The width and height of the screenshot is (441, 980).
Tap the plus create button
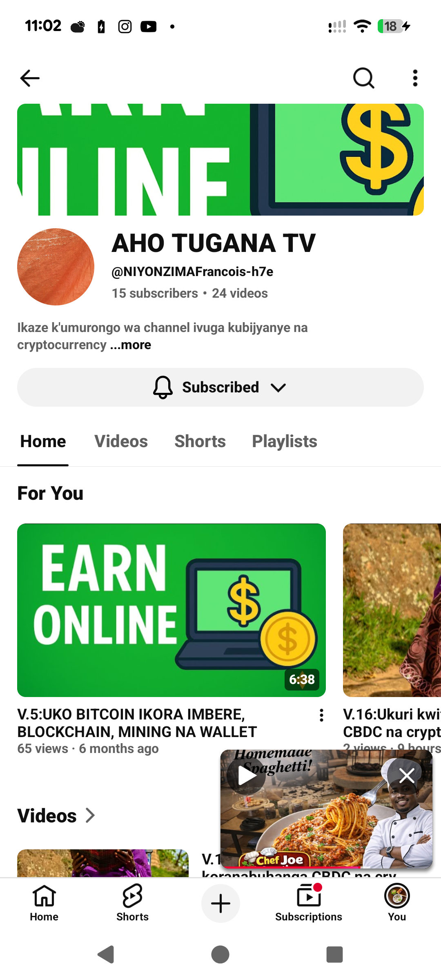pos(220,903)
